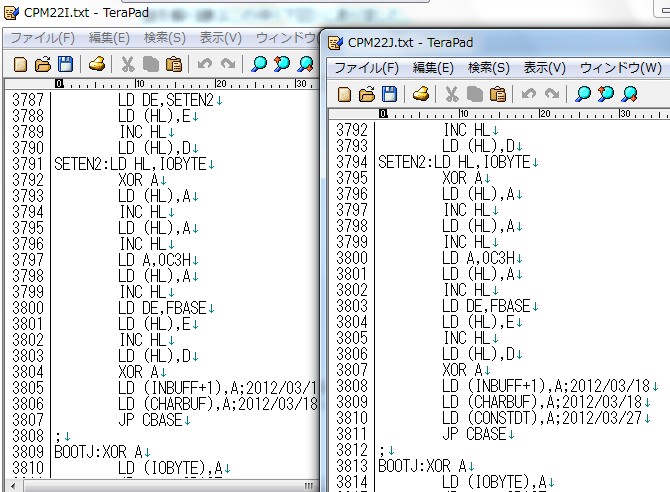Open ファイル(F) menu in CPM22I window
This screenshot has width=670, height=492.
point(42,38)
